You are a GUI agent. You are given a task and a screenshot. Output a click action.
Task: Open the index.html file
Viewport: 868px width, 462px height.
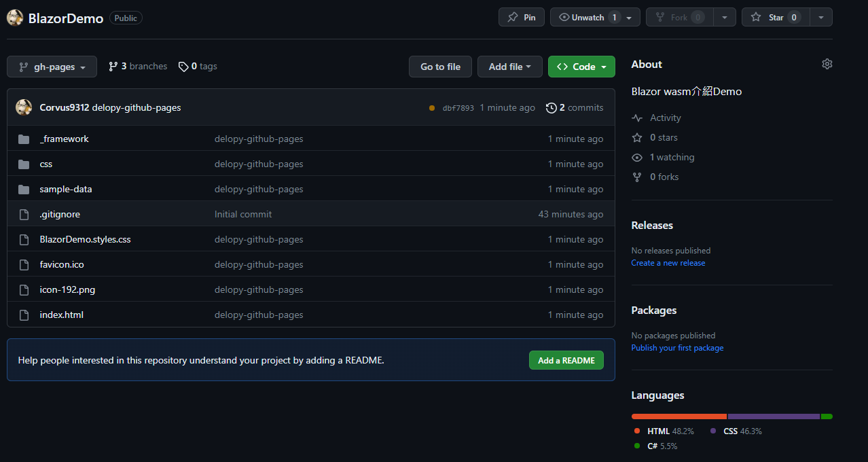62,315
